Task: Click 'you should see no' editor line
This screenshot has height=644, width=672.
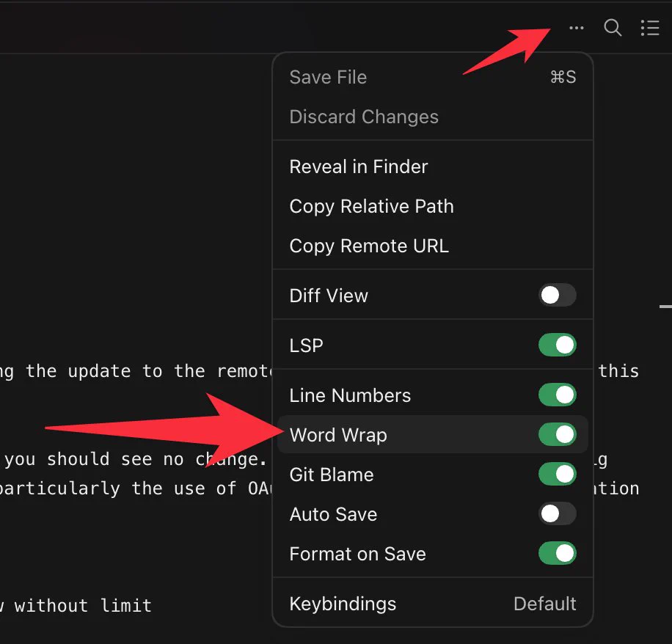Action: click(94, 460)
